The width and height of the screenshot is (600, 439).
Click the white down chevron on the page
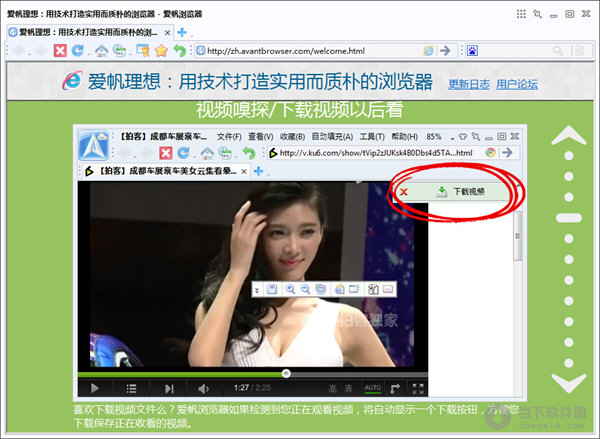coord(569,383)
